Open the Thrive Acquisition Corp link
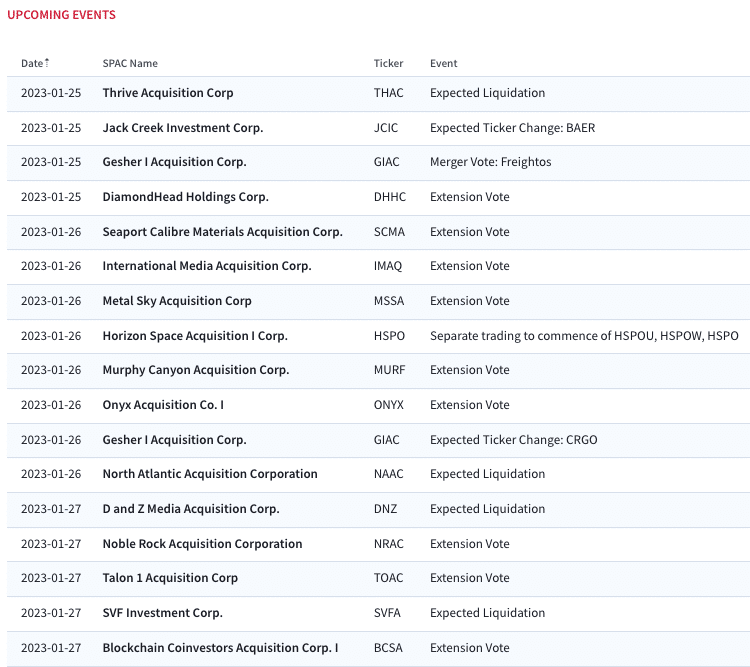The width and height of the screenshot is (750, 667). pyautogui.click(x=168, y=93)
